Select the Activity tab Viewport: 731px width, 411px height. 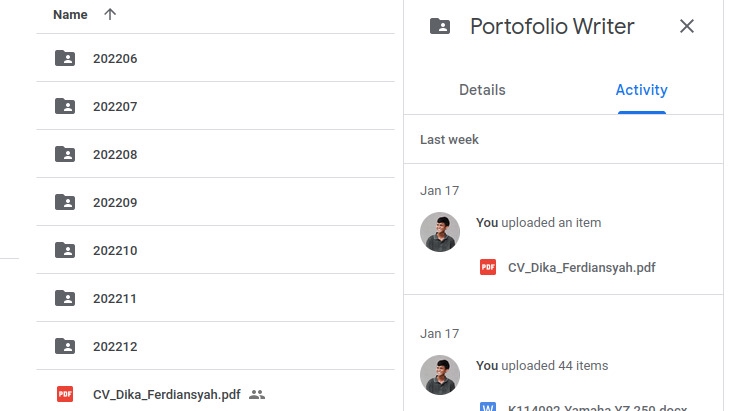click(641, 90)
